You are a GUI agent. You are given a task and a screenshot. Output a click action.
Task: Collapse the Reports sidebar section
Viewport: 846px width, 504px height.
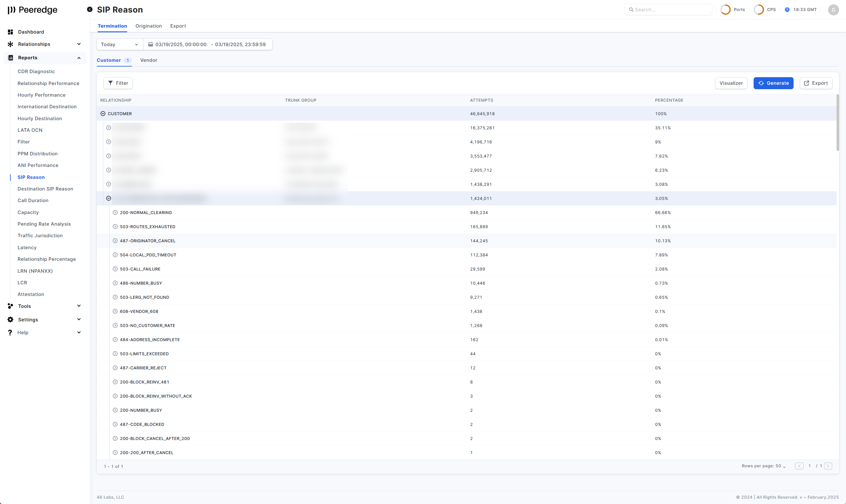(x=79, y=58)
